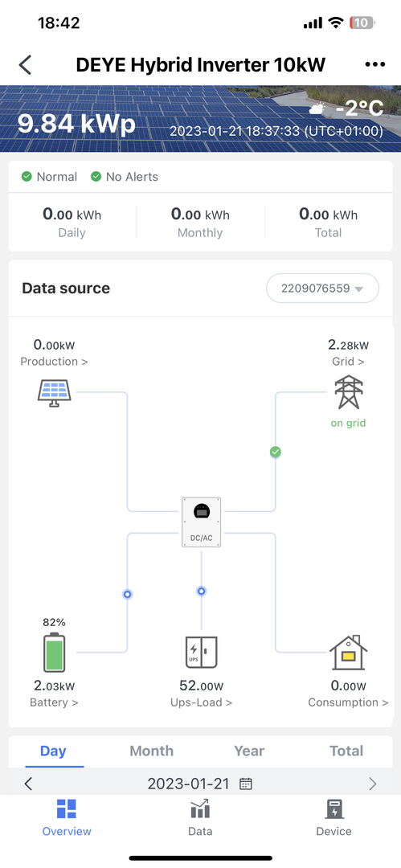Select the Total tab

click(346, 751)
